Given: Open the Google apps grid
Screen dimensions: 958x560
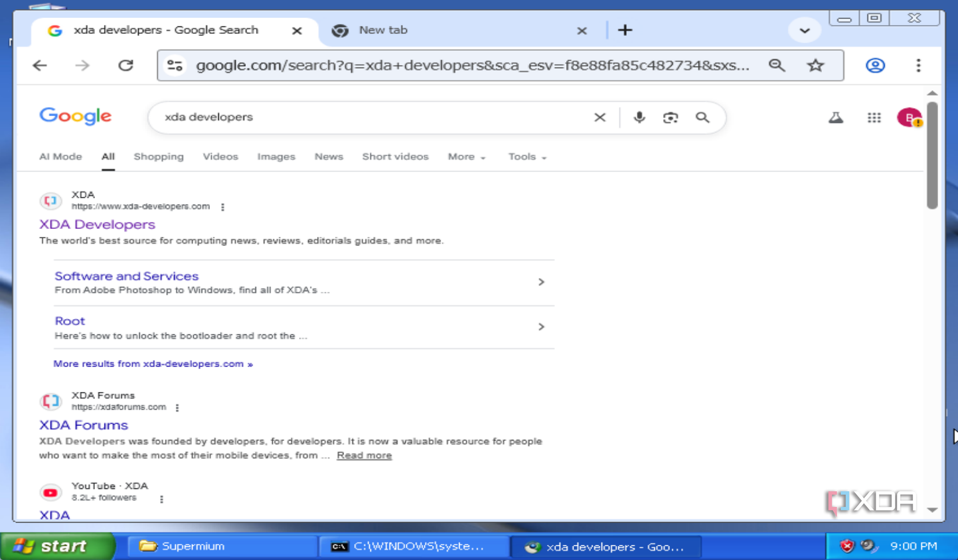Looking at the screenshot, I should (x=874, y=117).
